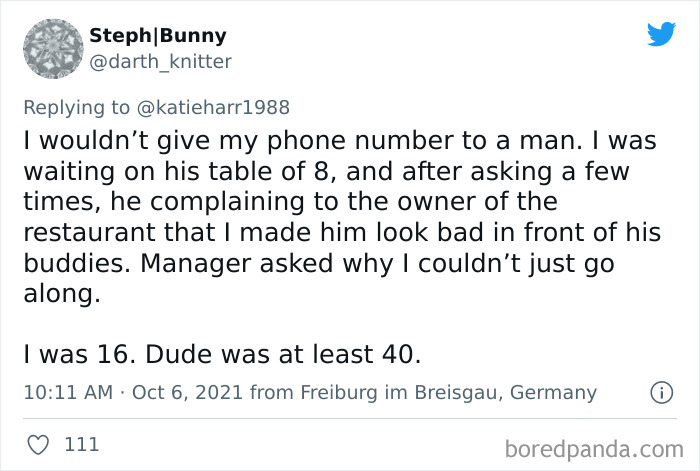Screen dimensions: 700x471
Task: Open the Steph|Bunny profile avatar
Action: coord(50,49)
